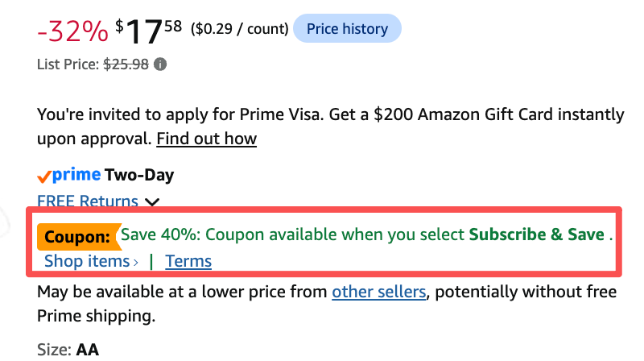Click the bold Subscribe & Save text

(537, 234)
